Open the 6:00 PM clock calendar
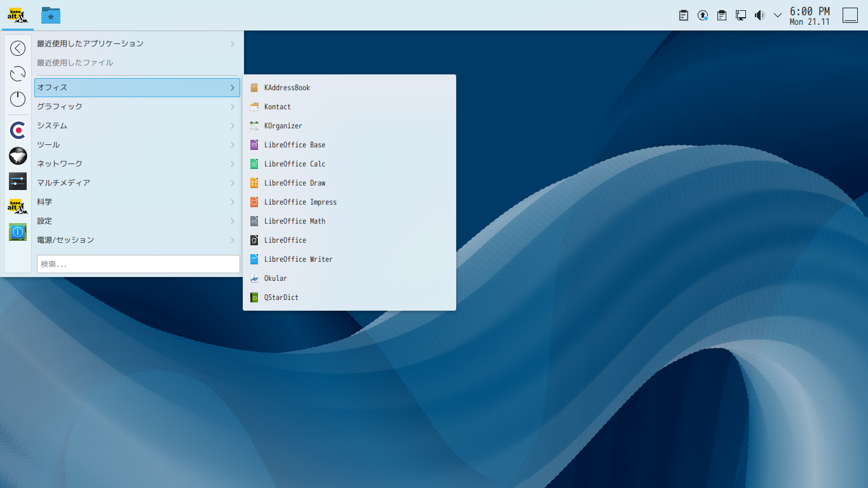Screen dimensions: 868x488 [810, 16]
